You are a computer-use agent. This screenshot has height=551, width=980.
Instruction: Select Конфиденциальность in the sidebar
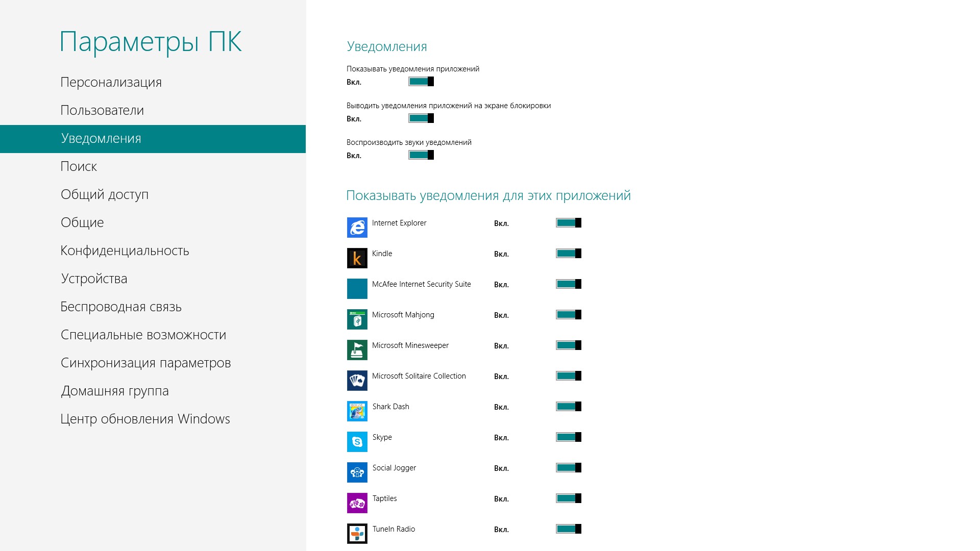pyautogui.click(x=125, y=251)
